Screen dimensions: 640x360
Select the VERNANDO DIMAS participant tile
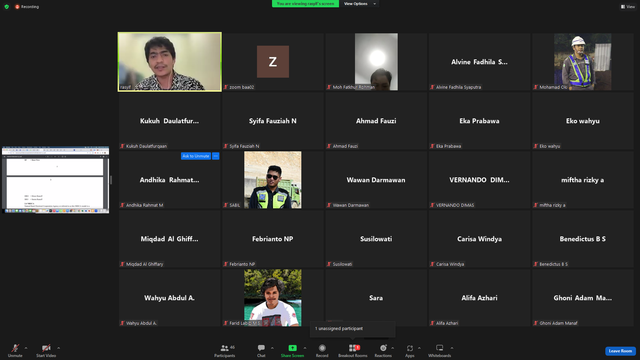click(479, 180)
